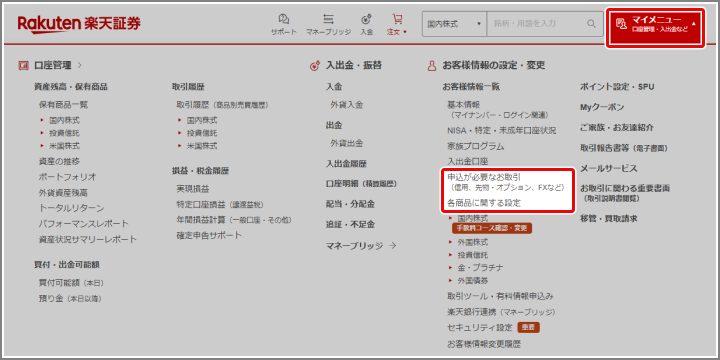Open 年間損益計算（一般口座・その他）
The height and width of the screenshot is (360, 720).
pos(234,220)
